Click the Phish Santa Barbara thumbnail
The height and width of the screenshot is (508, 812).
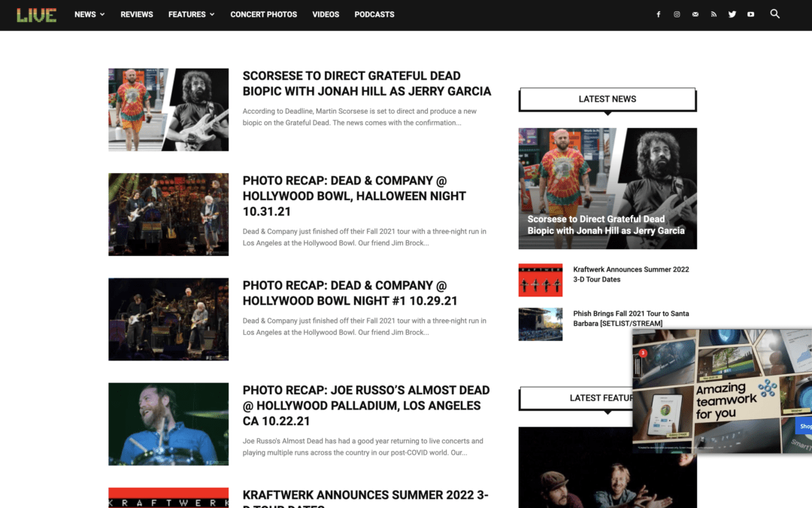point(540,324)
